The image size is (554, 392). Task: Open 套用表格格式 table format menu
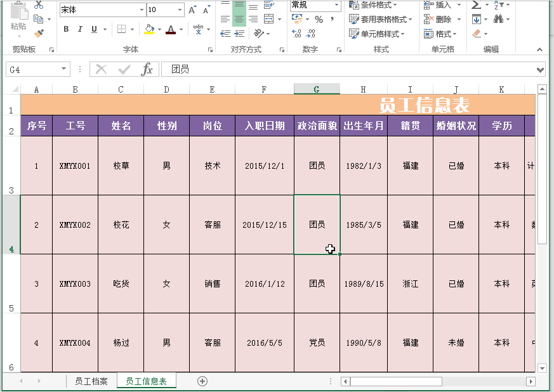[x=381, y=19]
